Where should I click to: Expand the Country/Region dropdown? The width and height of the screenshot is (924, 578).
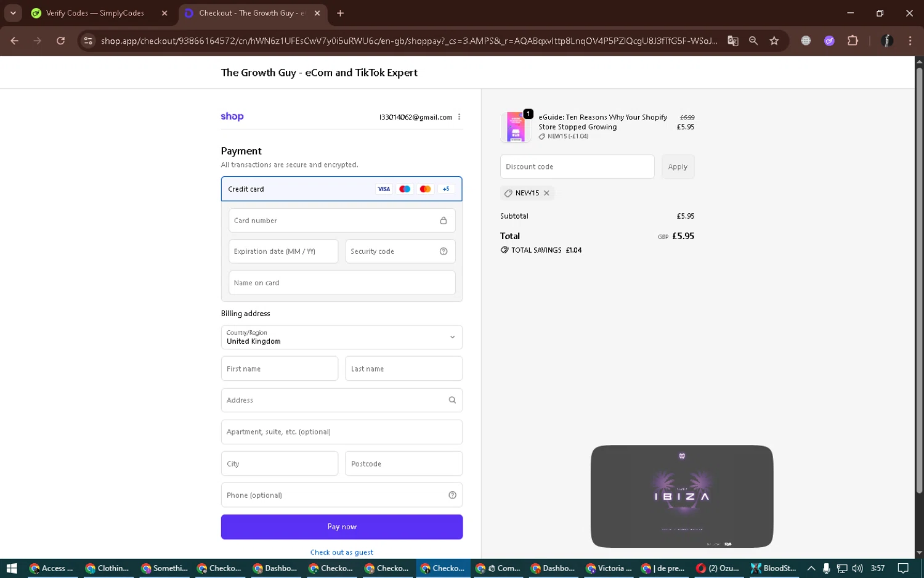click(x=342, y=337)
